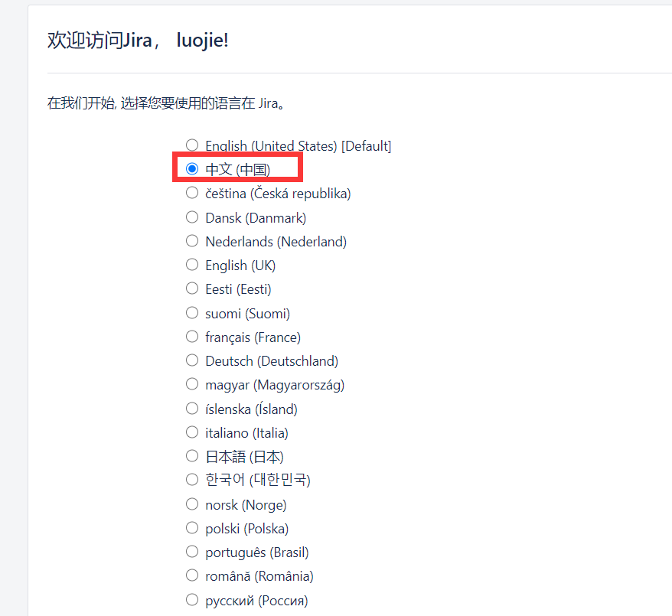Choose Deutsch (Deutschland) radio button
This screenshot has height=616, width=672.
[192, 360]
